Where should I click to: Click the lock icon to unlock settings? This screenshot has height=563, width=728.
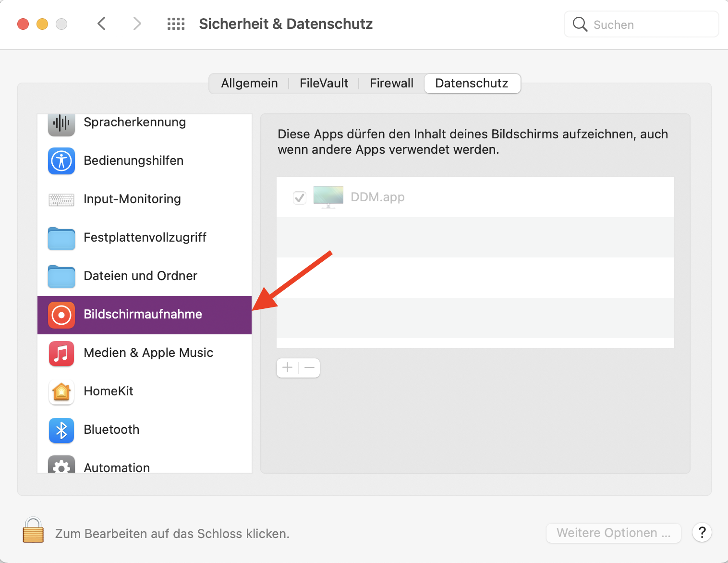[x=33, y=530]
